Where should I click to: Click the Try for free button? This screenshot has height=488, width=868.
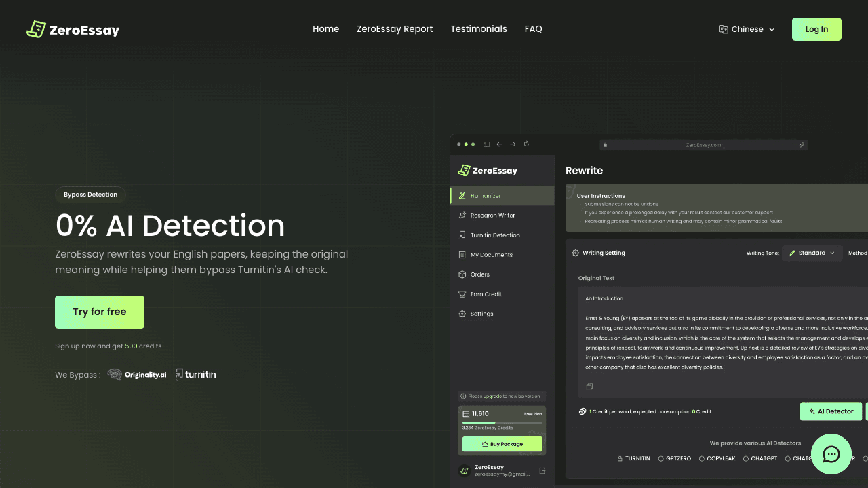100,312
